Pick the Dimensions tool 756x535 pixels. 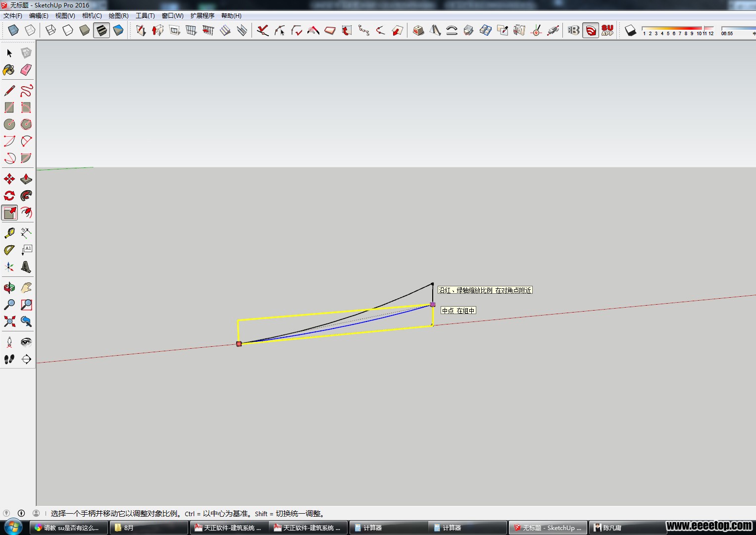pyautogui.click(x=26, y=233)
